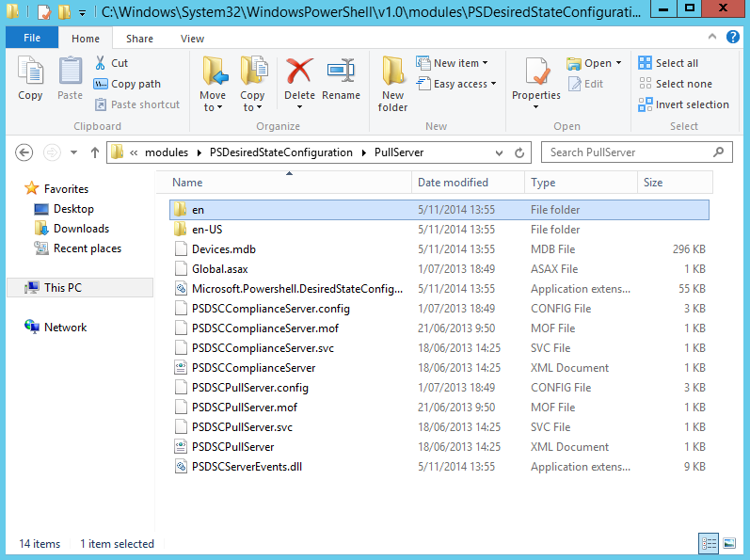Open Quick Access Toolbar customize dropdown

82,13
